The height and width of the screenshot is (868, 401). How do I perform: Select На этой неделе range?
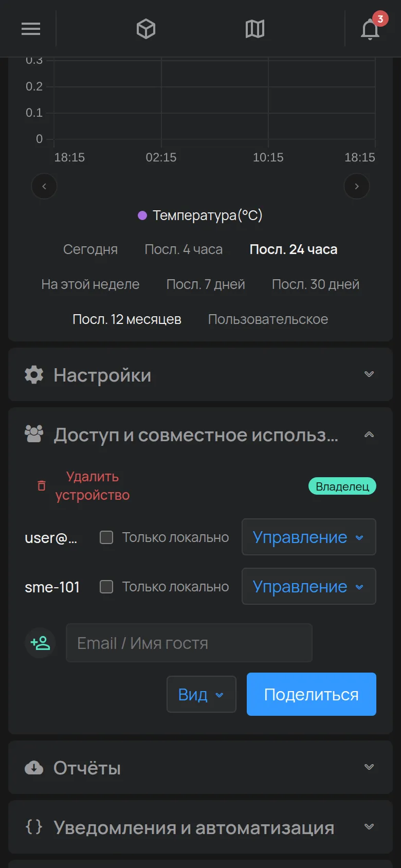[90, 284]
